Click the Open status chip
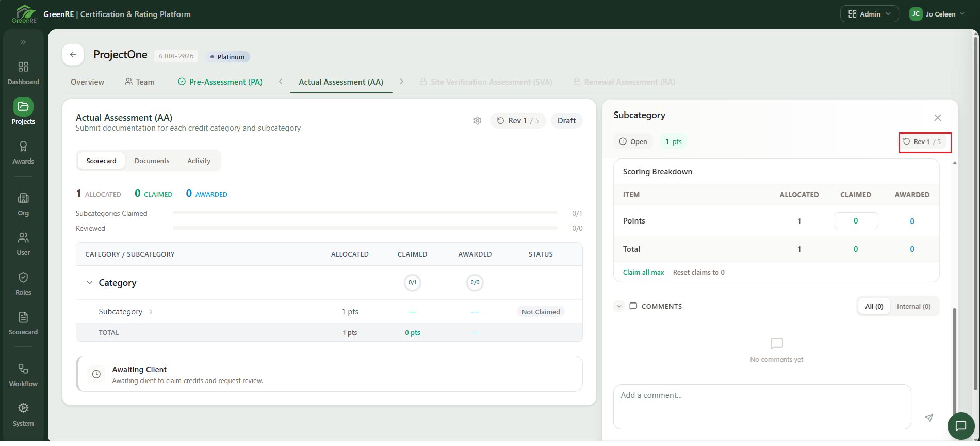 [x=633, y=141]
